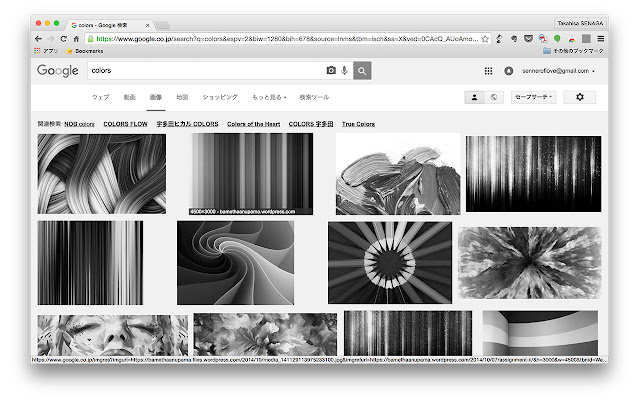Open the spiral swirl image thumbnail
This screenshot has height=400, width=640.
coord(235,262)
